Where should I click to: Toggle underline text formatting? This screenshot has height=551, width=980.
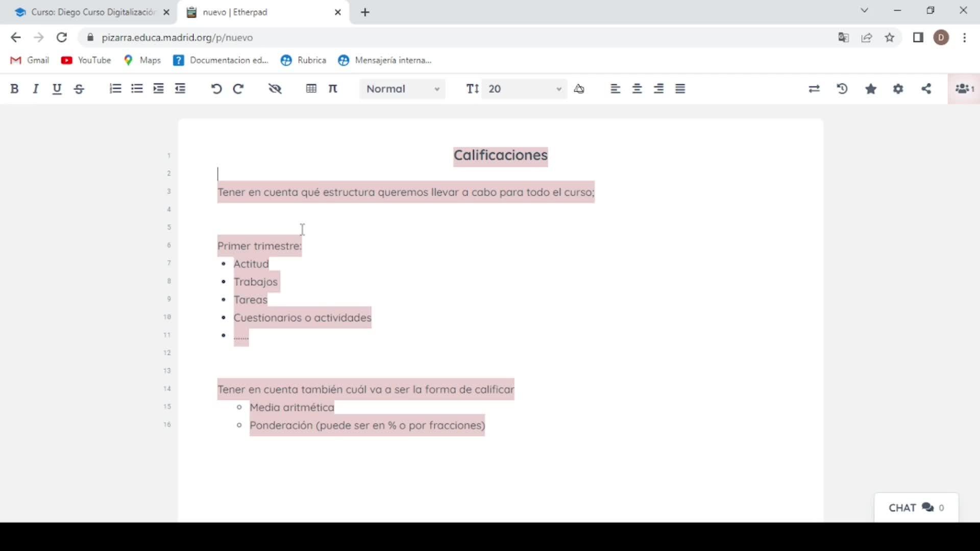[x=57, y=89]
